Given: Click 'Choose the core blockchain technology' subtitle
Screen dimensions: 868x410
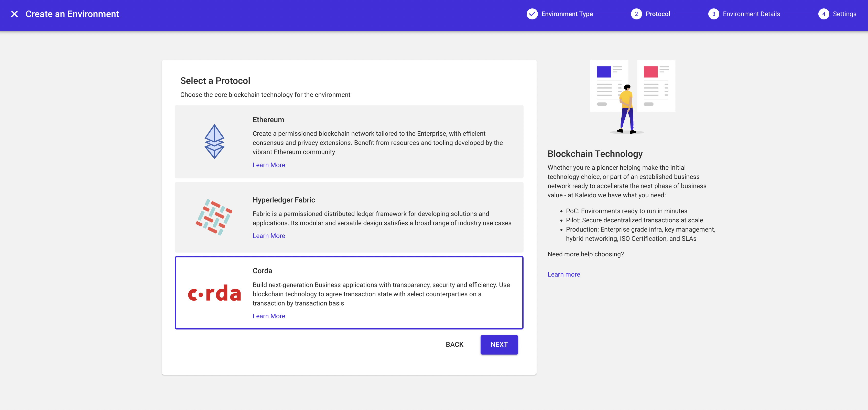Looking at the screenshot, I should pos(265,95).
